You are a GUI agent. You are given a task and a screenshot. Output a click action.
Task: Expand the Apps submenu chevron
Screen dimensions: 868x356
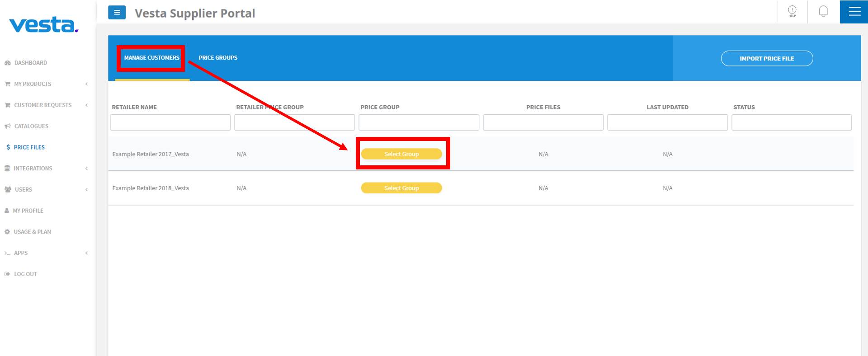point(86,253)
